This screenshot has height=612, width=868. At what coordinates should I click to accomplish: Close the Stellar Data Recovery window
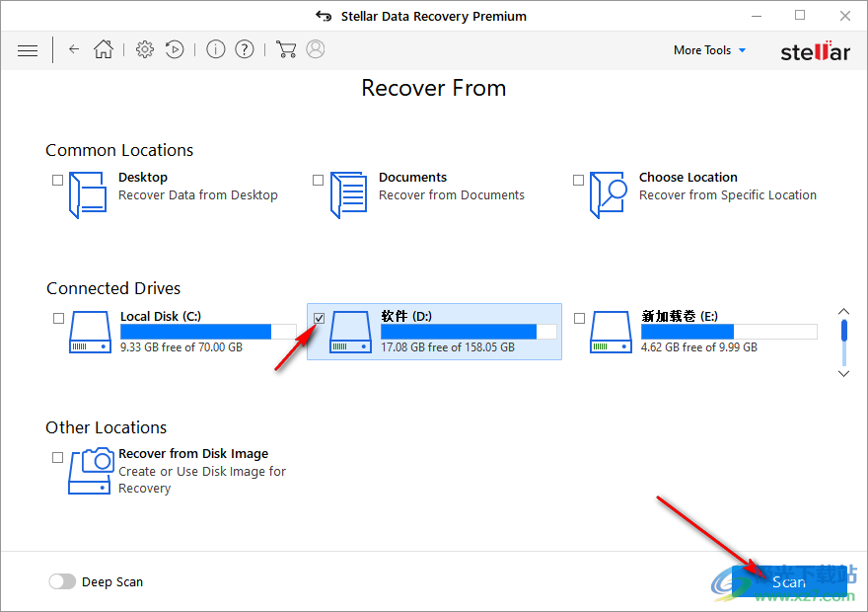pos(844,16)
